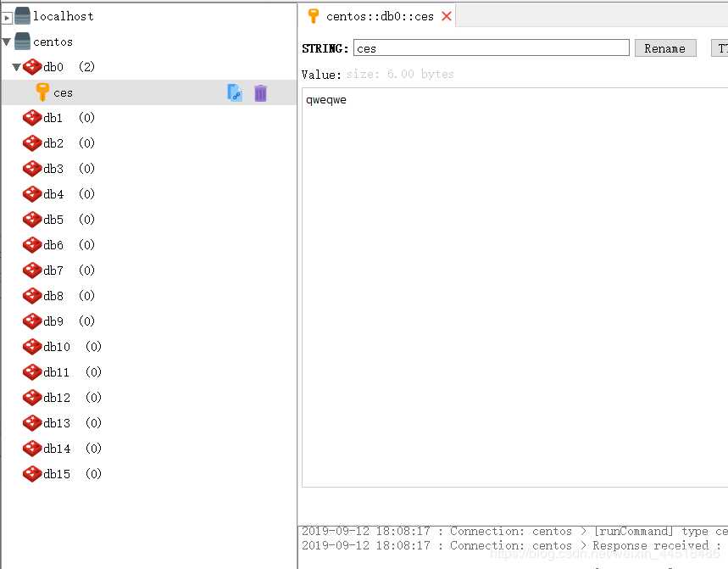Click the db12 Redis icon
This screenshot has width=728, height=569.
32,398
